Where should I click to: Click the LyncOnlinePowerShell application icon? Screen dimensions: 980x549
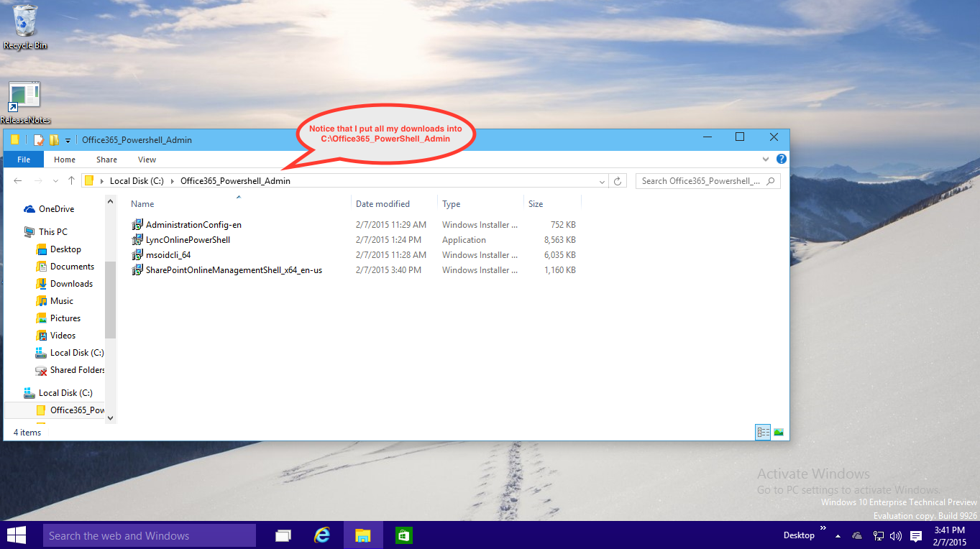point(137,240)
